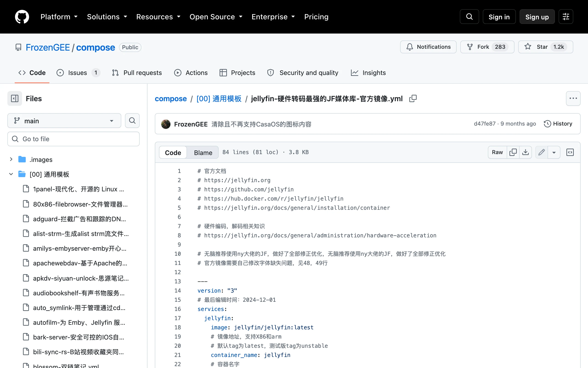Expand the Enterprise menu
This screenshot has height=368, width=588.
pos(273,17)
